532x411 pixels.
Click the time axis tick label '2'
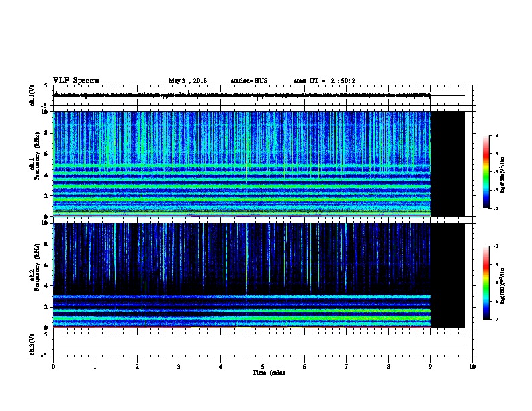point(137,366)
